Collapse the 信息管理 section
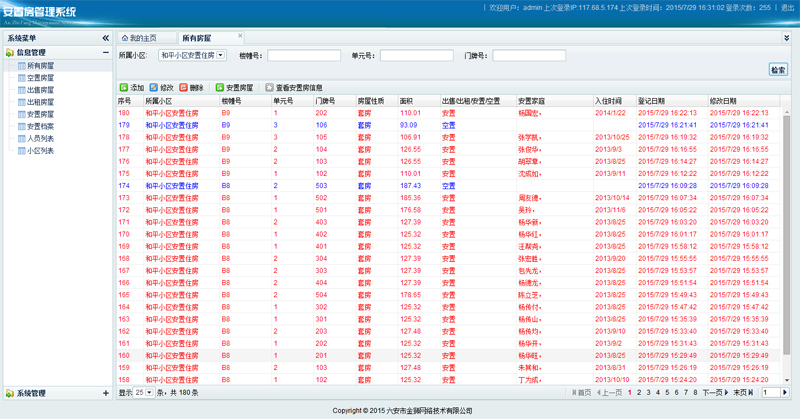800x419 pixels. point(106,53)
